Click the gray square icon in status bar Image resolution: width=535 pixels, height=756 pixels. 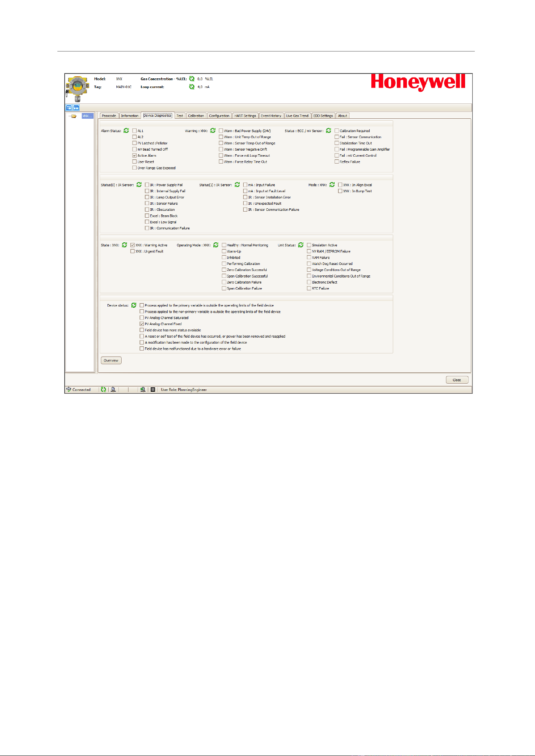153,390
